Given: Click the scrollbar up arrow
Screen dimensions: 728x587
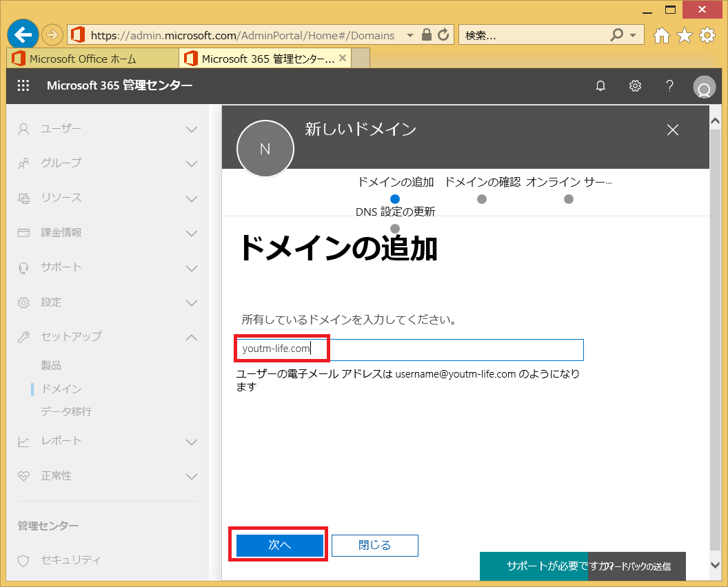Looking at the screenshot, I should 716,121.
